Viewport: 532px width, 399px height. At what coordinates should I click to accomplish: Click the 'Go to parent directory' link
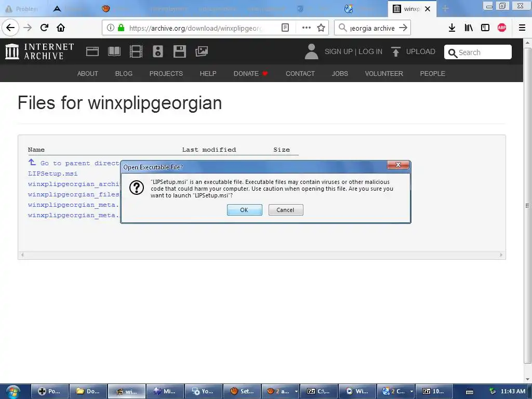pos(74,163)
